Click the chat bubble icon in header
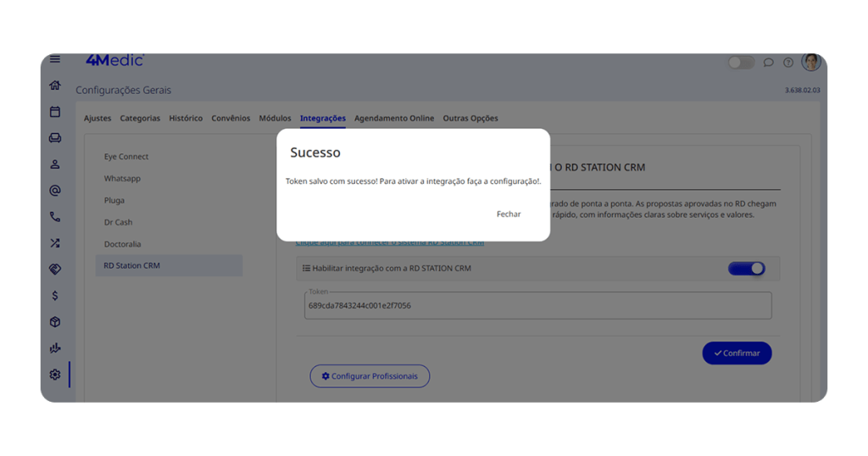Screen dimensions: 868x456 768,63
